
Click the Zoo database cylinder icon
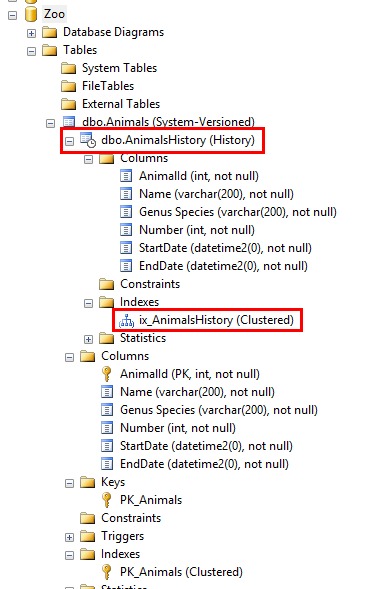31,14
